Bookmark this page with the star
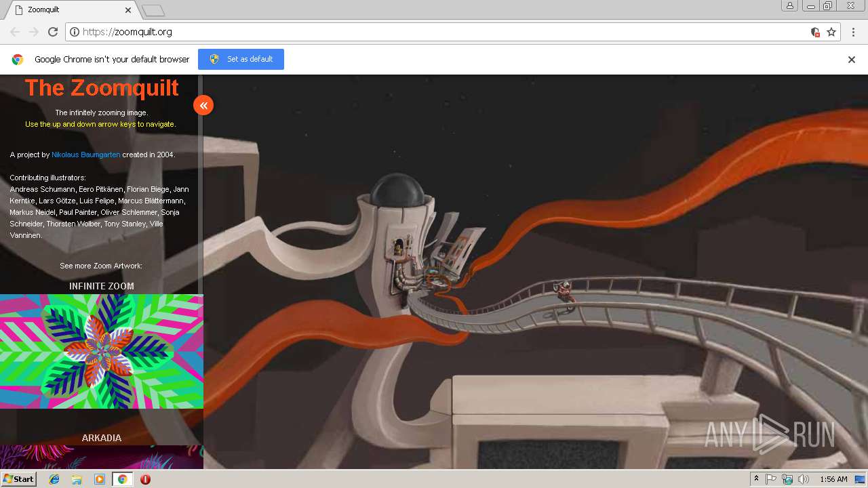This screenshot has height=488, width=868. coord(831,32)
